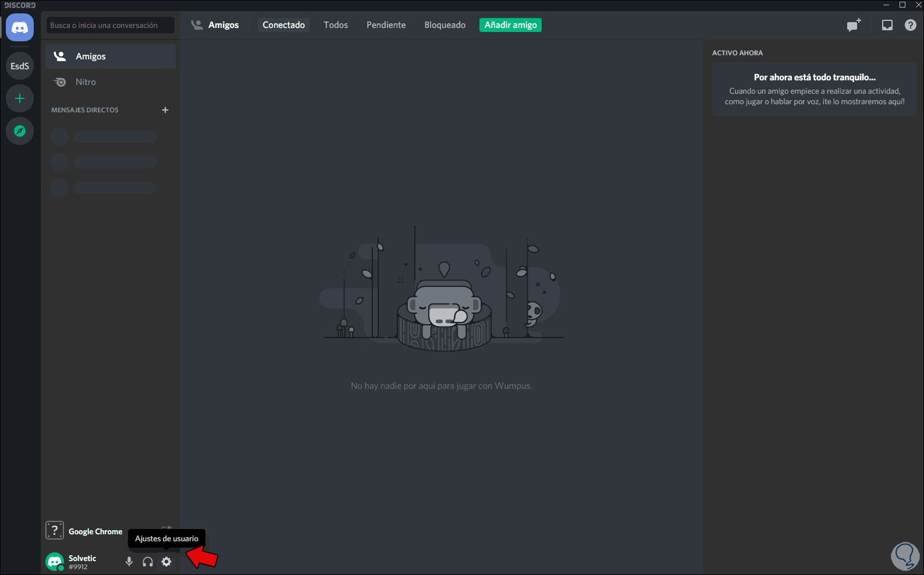
Task: Switch to Pendiente tab
Action: tap(386, 25)
